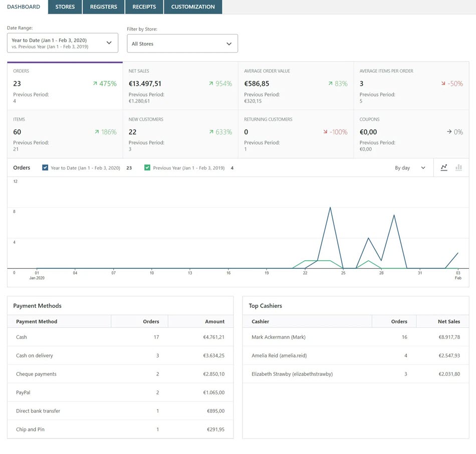
Task: Click the €3.634,25 cash on delivery amount
Action: 214,355
